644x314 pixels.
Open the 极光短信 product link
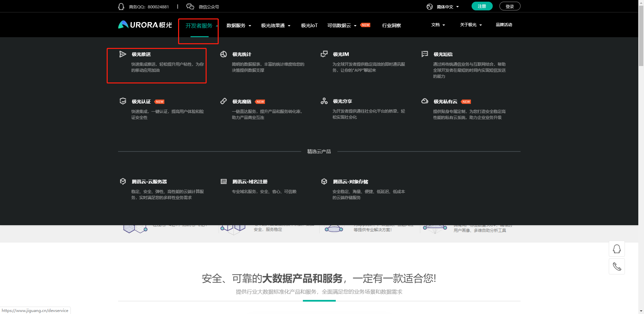point(443,54)
